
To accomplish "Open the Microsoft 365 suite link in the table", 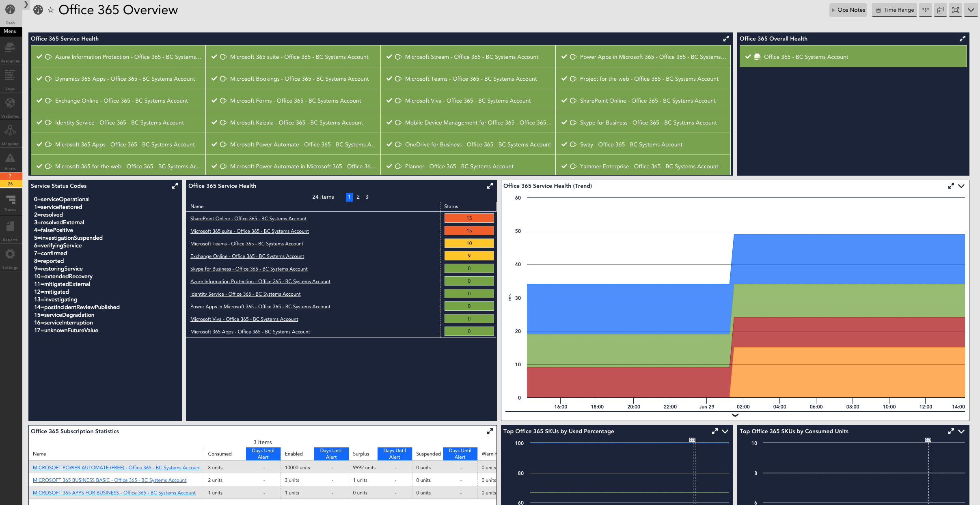I will (250, 231).
